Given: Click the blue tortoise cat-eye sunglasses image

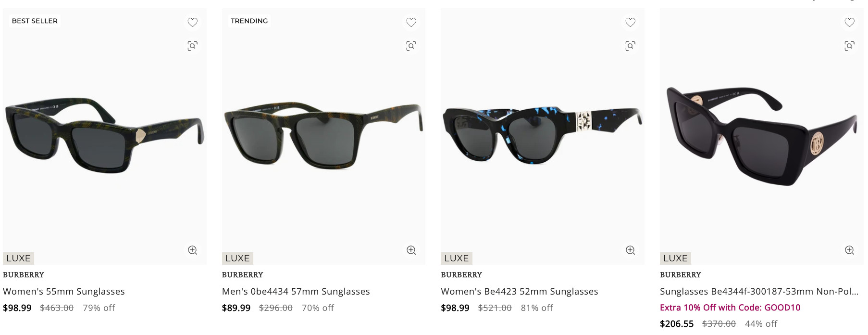Looking at the screenshot, I should click(543, 135).
